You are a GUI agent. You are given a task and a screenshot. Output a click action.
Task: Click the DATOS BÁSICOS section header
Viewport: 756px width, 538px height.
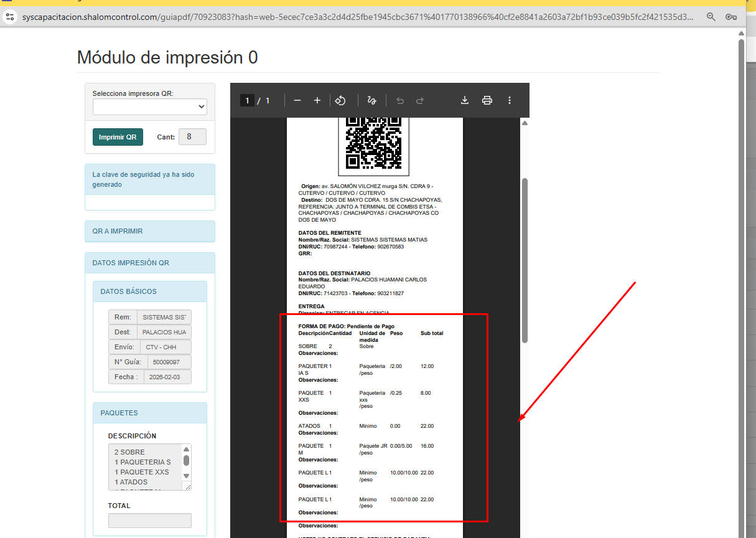click(x=149, y=291)
